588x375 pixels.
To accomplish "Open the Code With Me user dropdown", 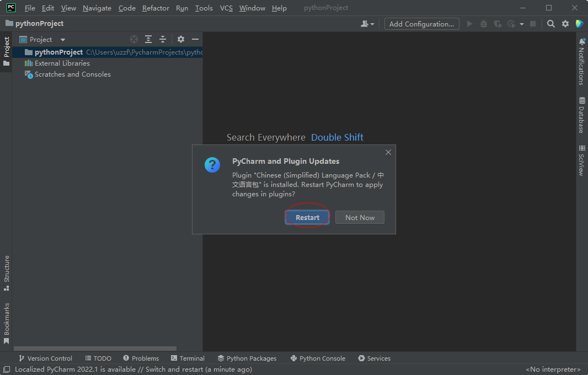I will pyautogui.click(x=367, y=24).
